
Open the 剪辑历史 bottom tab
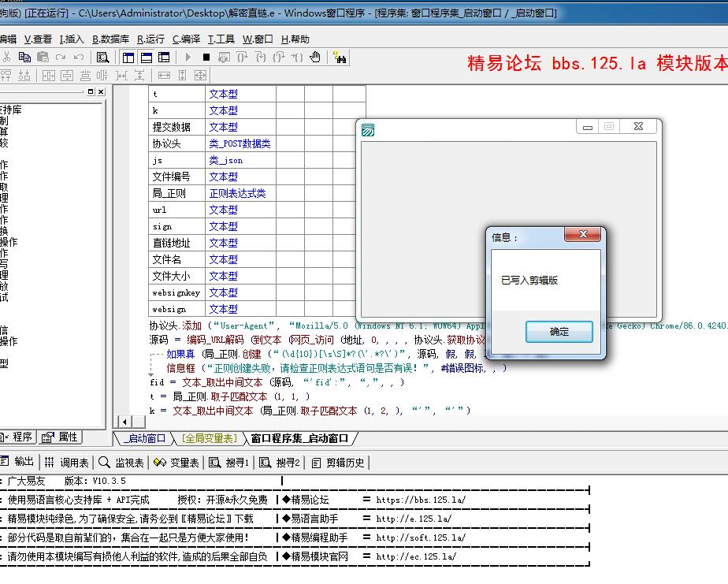[338, 463]
